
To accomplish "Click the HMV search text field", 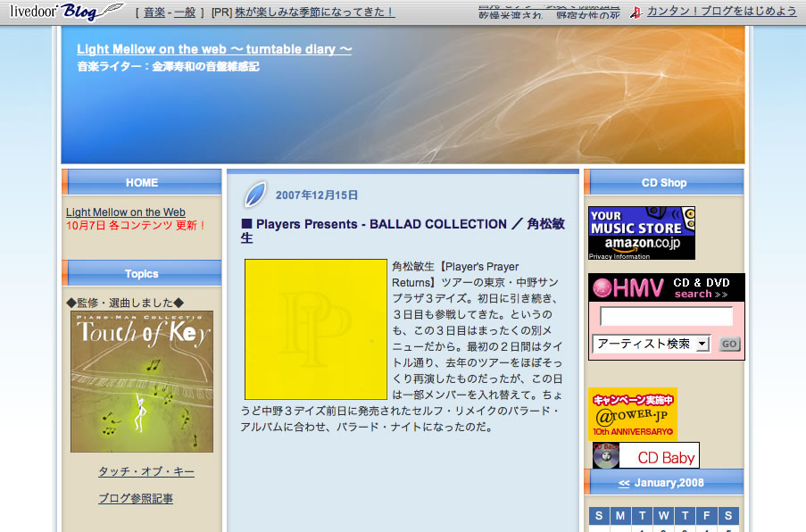I will [x=666, y=317].
